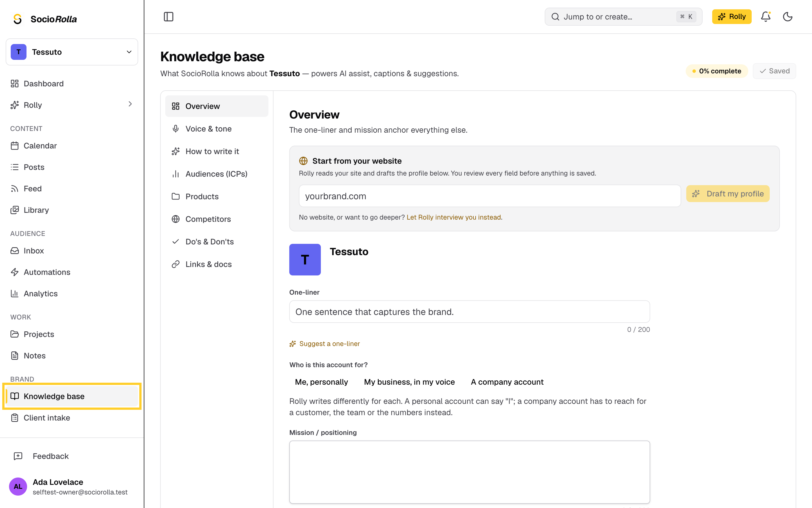Screen dimensions: 812x508
Task: Click the Tessuto brand avatar tile
Action: [305, 259]
